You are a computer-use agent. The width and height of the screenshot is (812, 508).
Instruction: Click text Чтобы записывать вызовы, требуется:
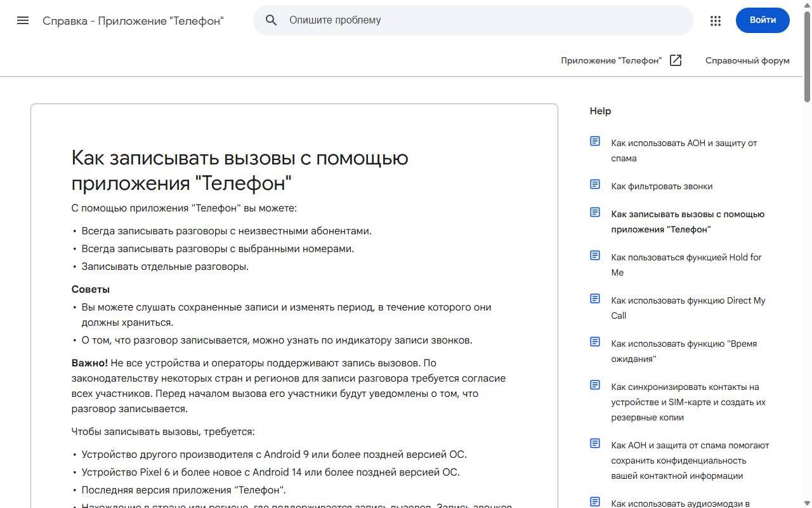pos(163,431)
